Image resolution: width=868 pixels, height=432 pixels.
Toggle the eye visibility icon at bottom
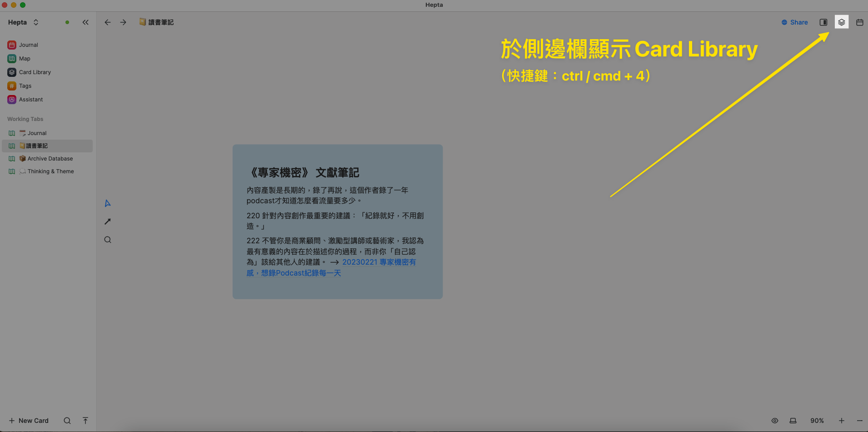pyautogui.click(x=775, y=421)
